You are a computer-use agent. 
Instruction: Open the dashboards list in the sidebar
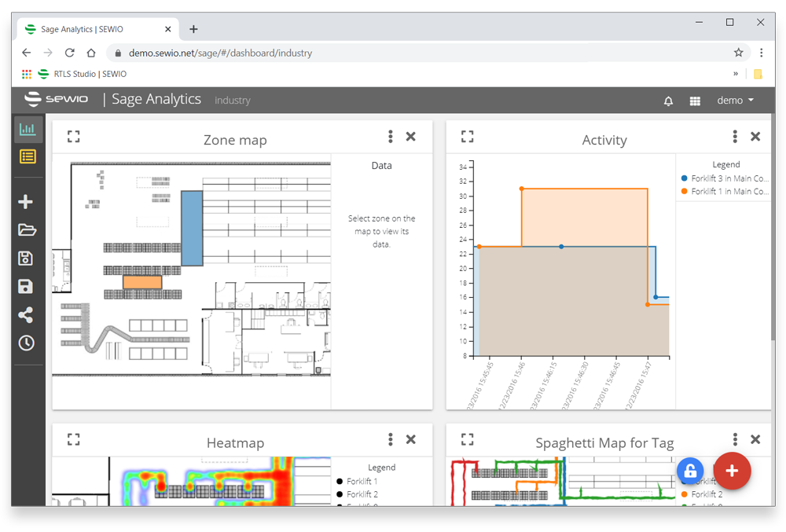point(27,156)
